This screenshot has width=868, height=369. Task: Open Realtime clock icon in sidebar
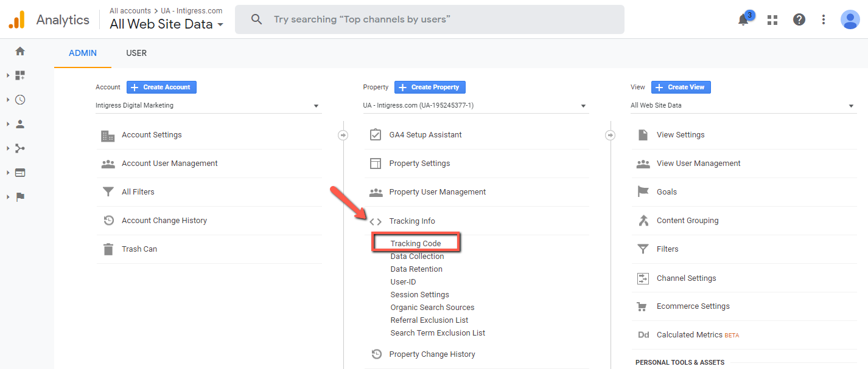pyautogui.click(x=20, y=100)
